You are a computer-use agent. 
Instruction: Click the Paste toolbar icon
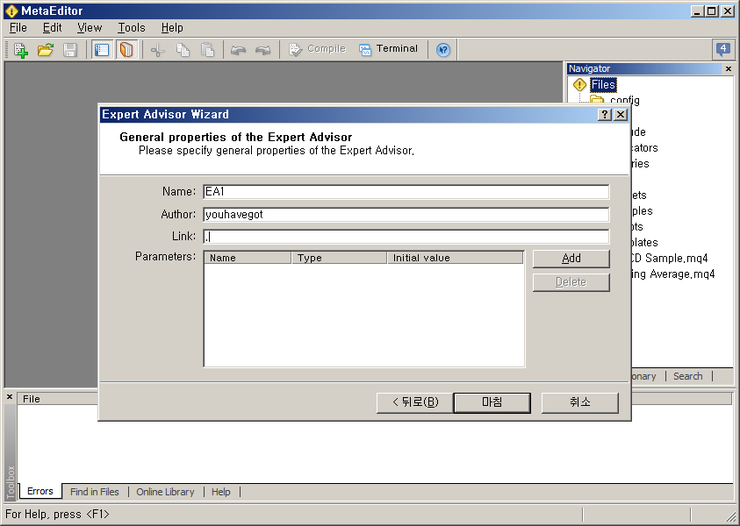coord(208,50)
